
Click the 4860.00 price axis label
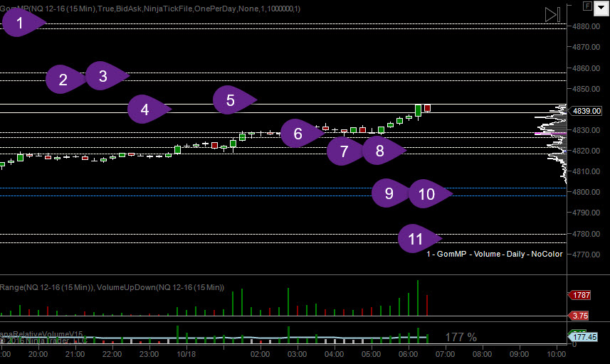586,68
